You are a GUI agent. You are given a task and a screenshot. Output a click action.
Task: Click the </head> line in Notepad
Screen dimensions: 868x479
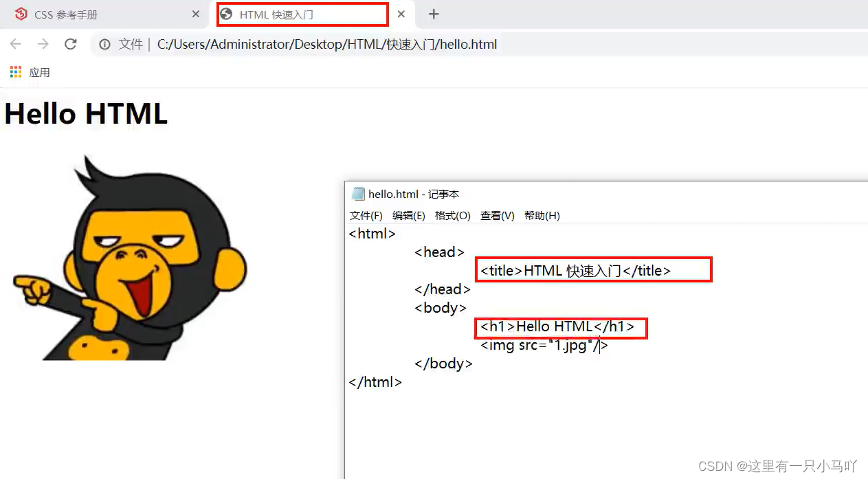[x=443, y=289]
